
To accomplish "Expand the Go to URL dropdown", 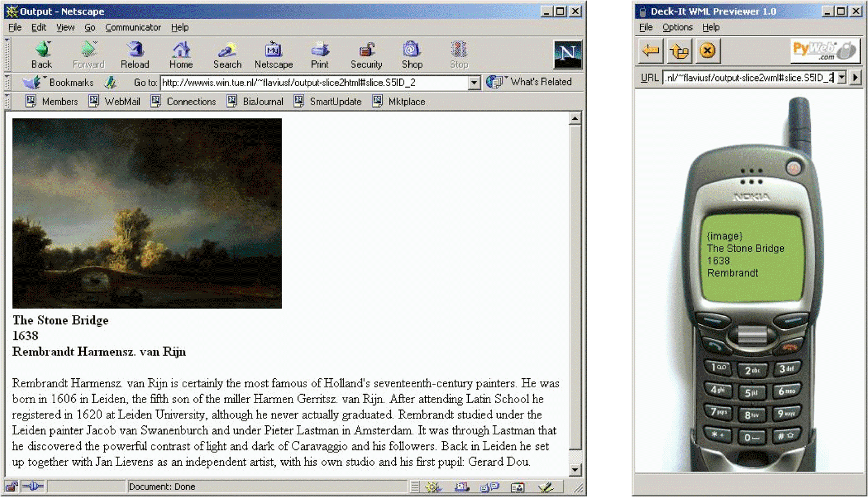I will pyautogui.click(x=474, y=83).
